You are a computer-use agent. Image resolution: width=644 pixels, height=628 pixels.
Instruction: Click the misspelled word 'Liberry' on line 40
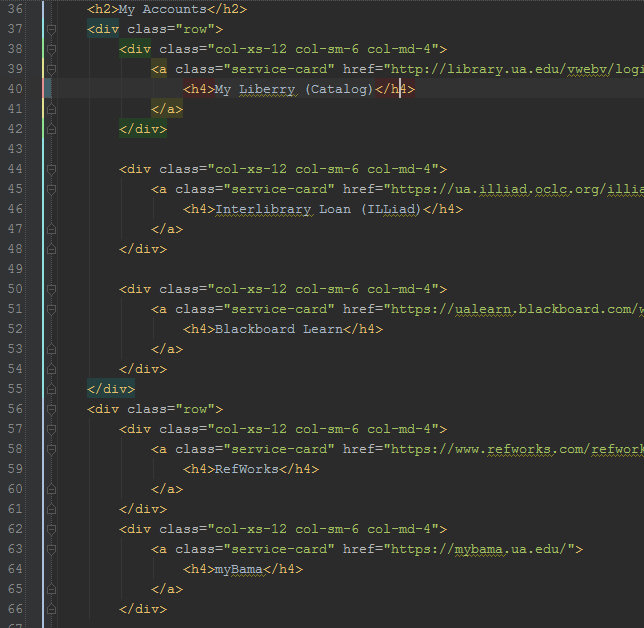(x=267, y=89)
